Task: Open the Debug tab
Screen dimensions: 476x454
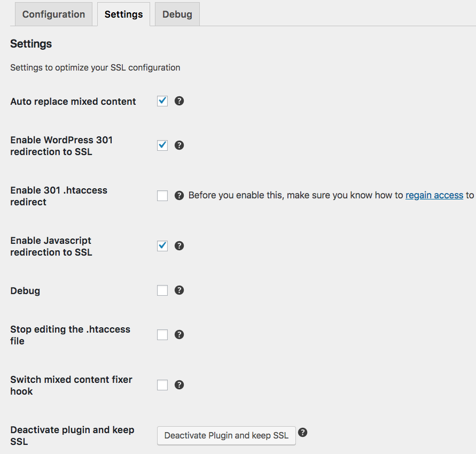Action: [x=177, y=14]
